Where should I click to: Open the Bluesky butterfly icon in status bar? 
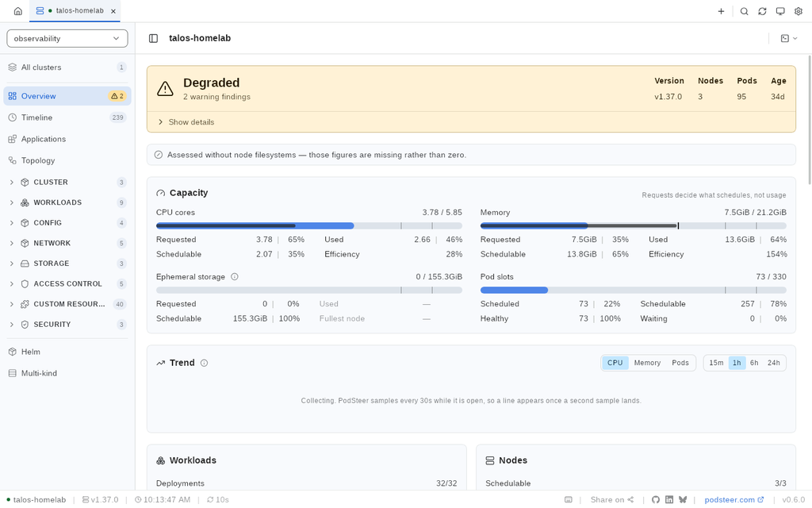(683, 500)
